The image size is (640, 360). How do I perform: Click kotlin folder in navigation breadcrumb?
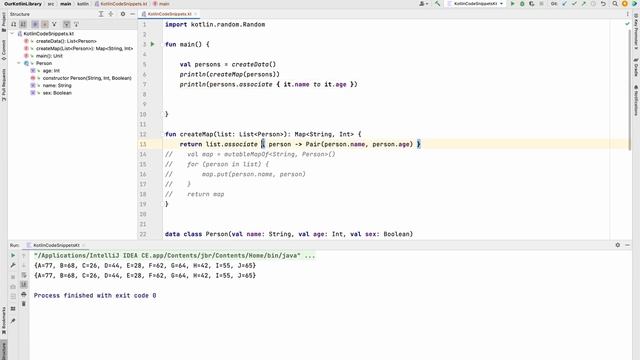[x=83, y=4]
